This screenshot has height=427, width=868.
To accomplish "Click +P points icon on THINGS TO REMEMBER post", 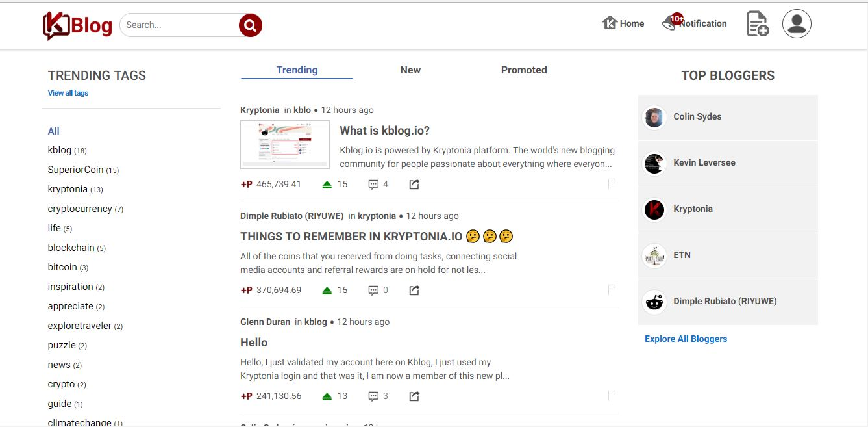I will (x=247, y=291).
